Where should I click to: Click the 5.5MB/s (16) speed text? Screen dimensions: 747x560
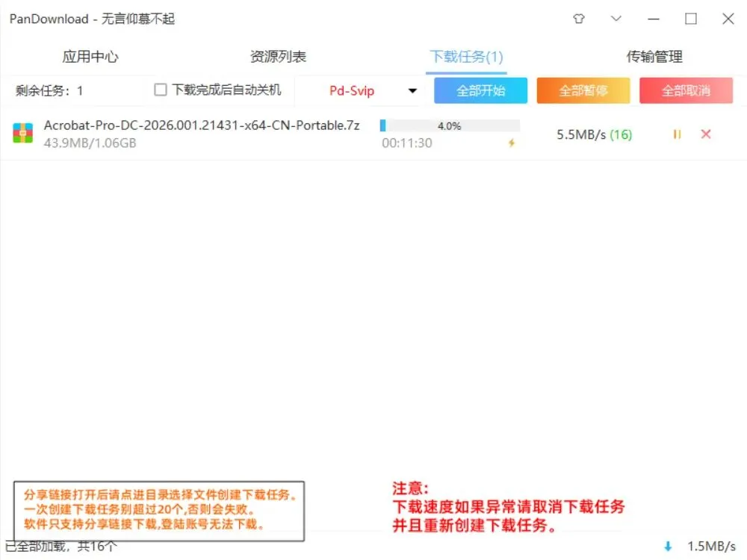point(594,134)
